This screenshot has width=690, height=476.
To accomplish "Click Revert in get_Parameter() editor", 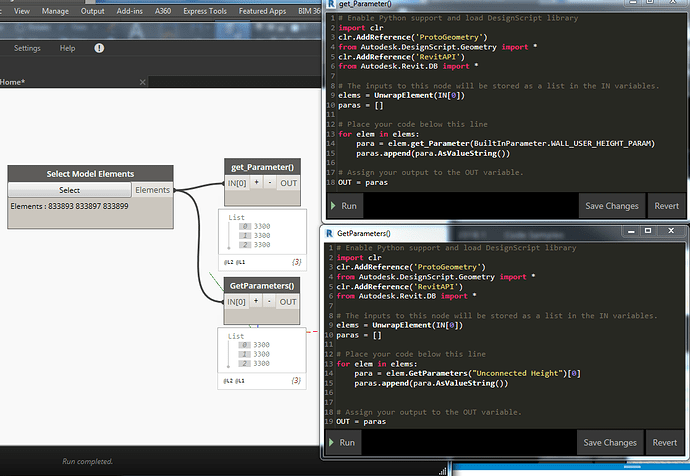I will click(x=666, y=206).
